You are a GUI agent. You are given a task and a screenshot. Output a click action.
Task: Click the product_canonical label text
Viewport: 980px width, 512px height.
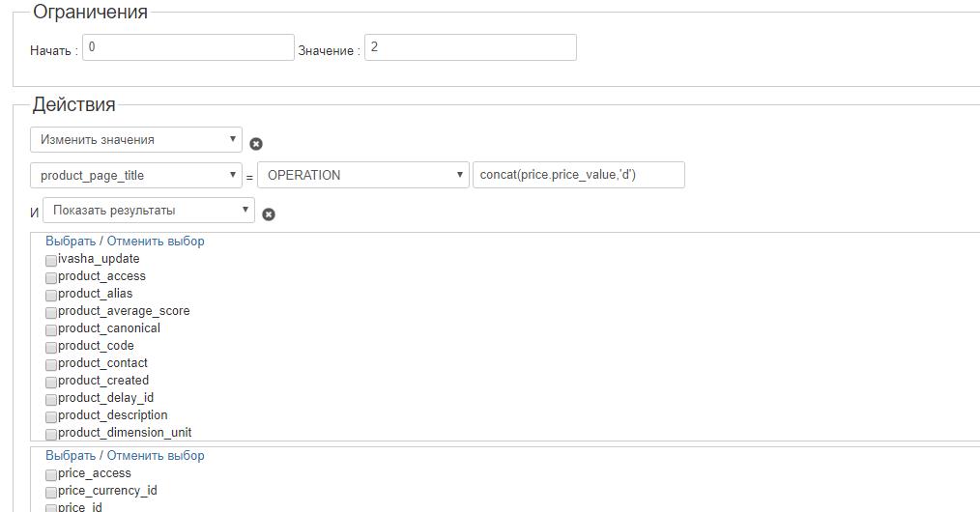point(109,328)
